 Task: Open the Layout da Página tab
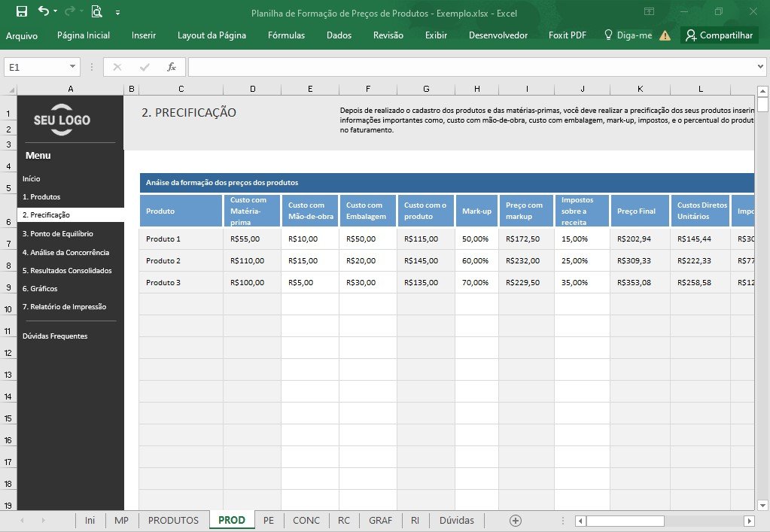[212, 35]
